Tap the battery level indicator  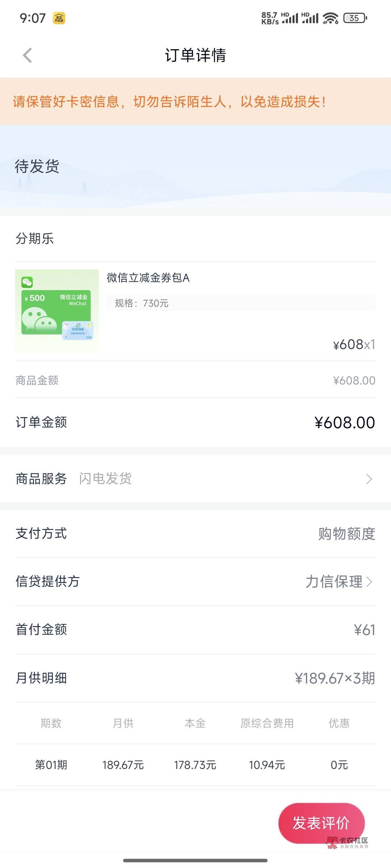click(355, 18)
